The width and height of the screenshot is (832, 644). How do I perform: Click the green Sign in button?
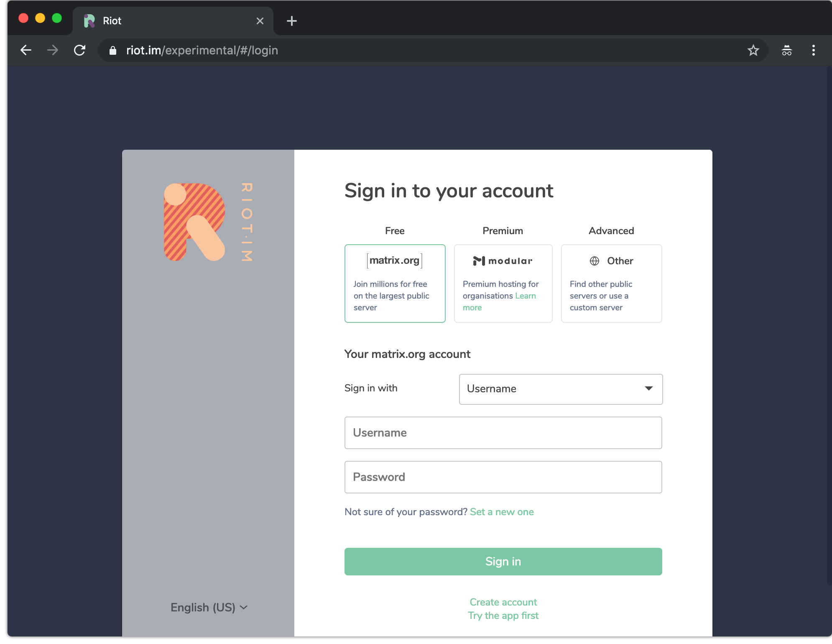tap(503, 562)
